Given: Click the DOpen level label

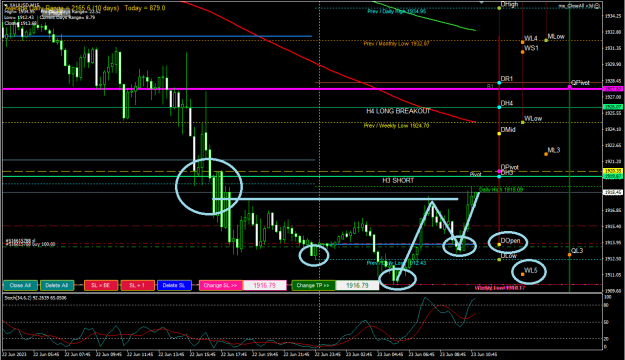Looking at the screenshot, I should point(510,241).
